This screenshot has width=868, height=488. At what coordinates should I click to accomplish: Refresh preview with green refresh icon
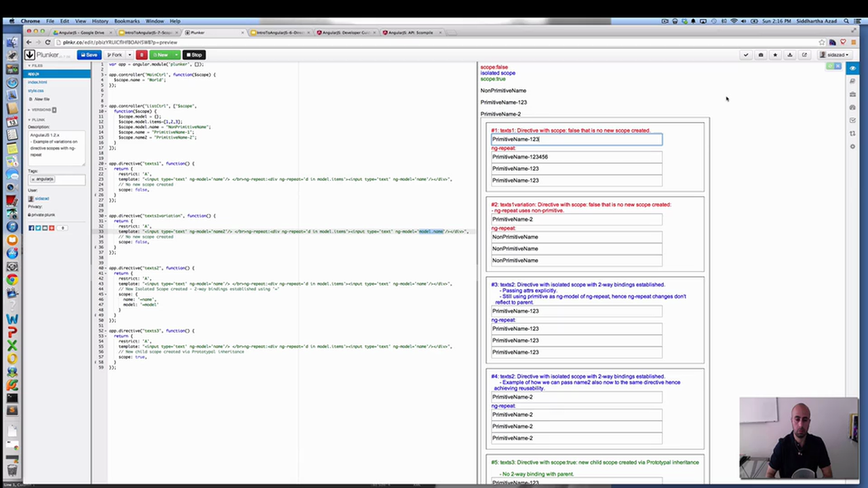(830, 66)
